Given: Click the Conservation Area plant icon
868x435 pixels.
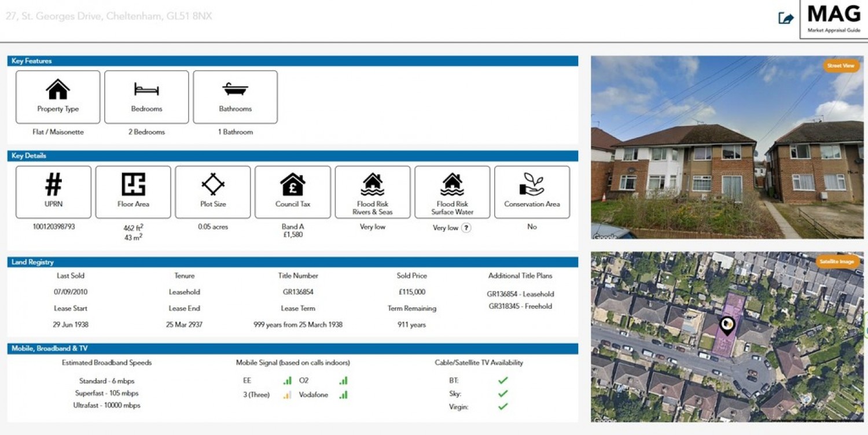Looking at the screenshot, I should (x=532, y=185).
